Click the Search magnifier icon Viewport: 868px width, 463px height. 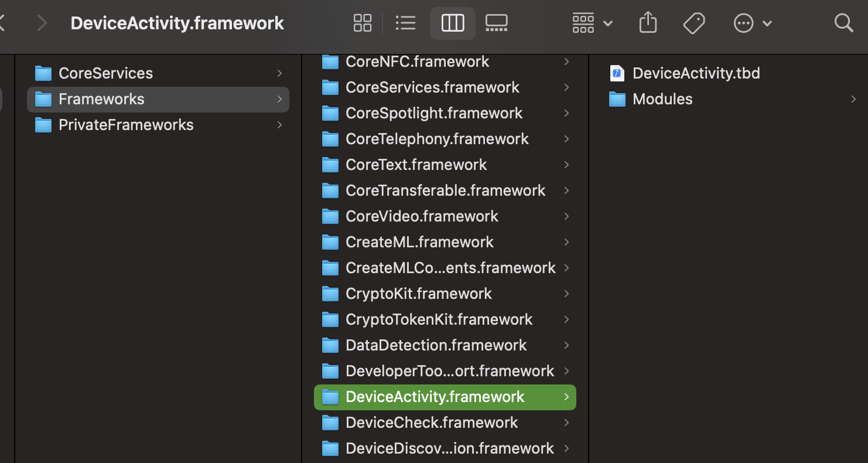pyautogui.click(x=843, y=23)
